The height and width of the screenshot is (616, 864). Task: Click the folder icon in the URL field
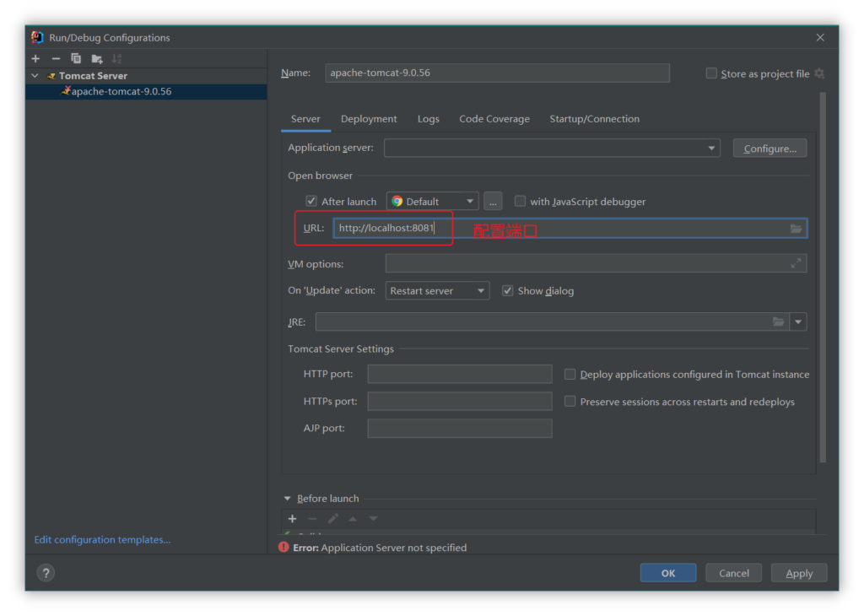pyautogui.click(x=796, y=228)
